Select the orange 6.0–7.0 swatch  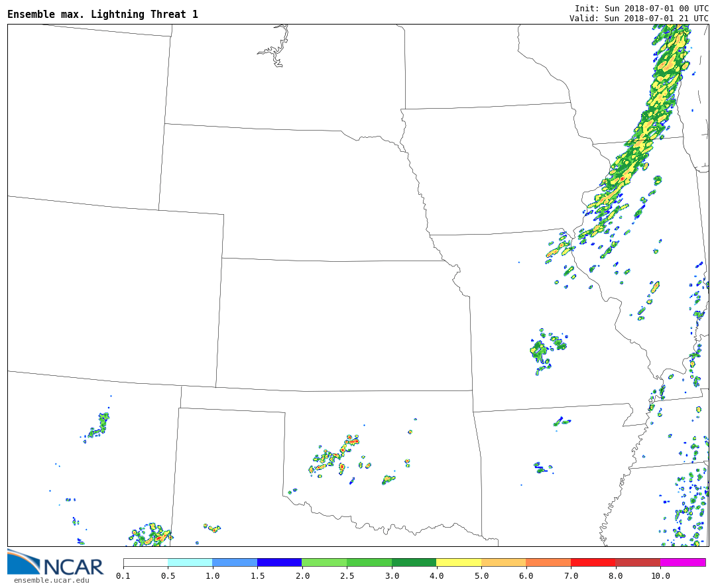click(548, 562)
